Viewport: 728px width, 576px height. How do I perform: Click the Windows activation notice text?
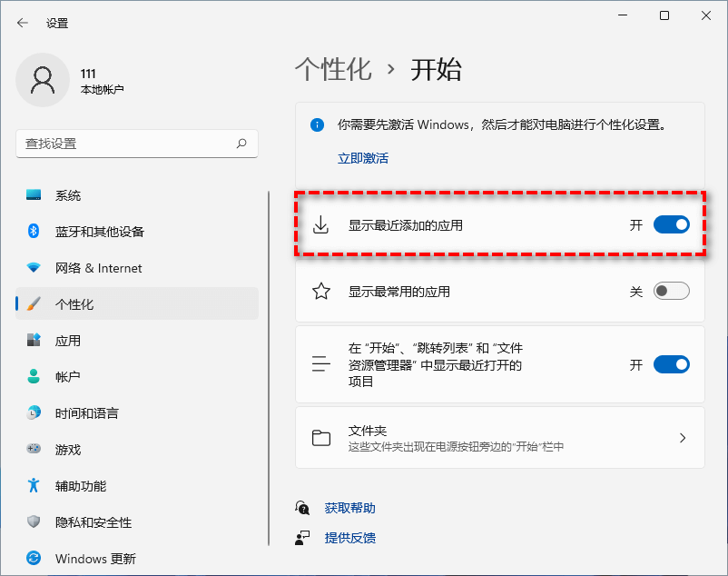[x=502, y=124]
